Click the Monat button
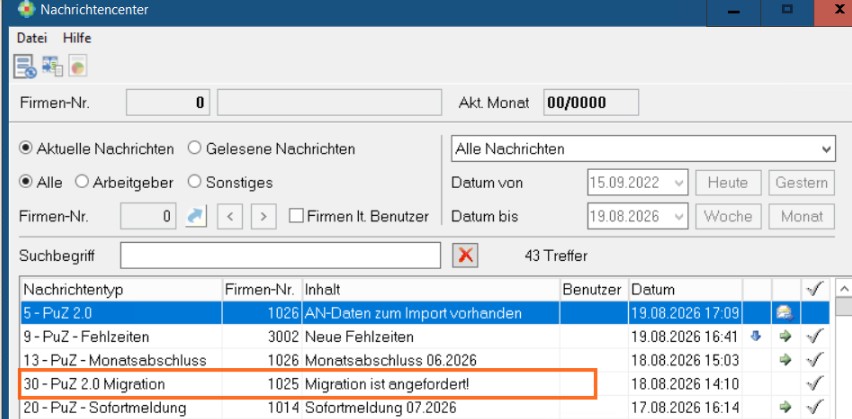The image size is (852, 419). click(801, 216)
